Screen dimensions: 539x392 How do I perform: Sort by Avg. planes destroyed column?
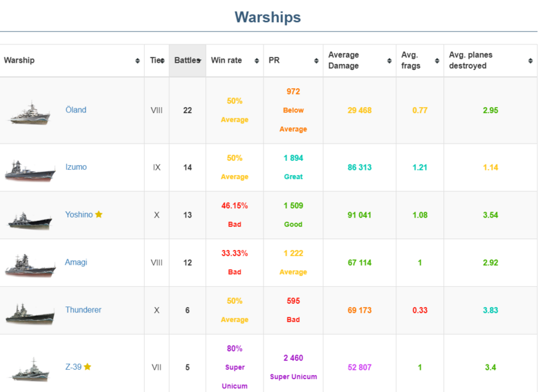(x=490, y=61)
